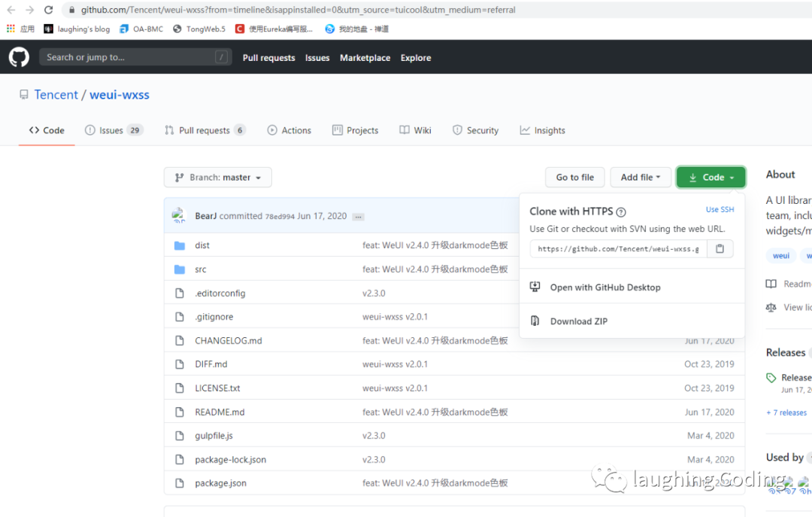Open the OA-BMC bookmark
This screenshot has height=517, width=812.
141,29
